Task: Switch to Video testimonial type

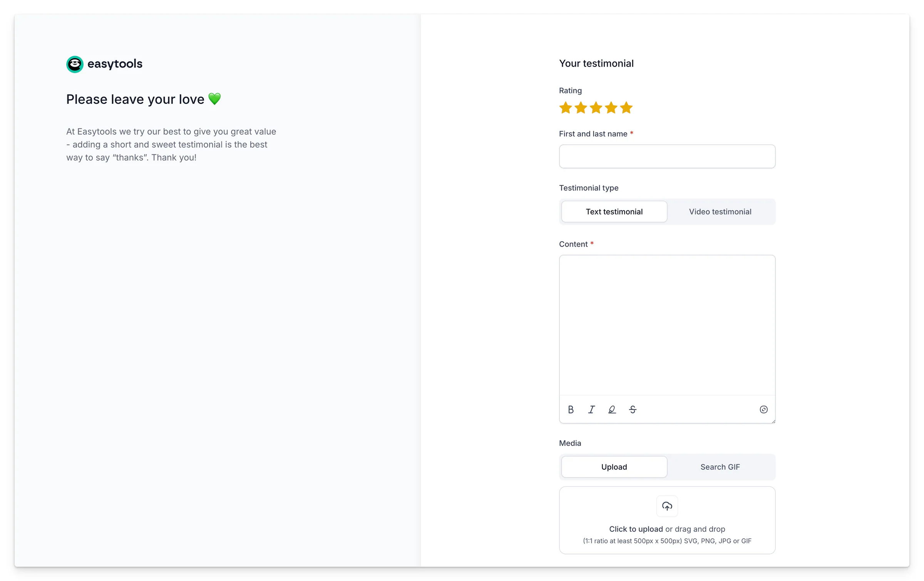Action: [720, 212]
